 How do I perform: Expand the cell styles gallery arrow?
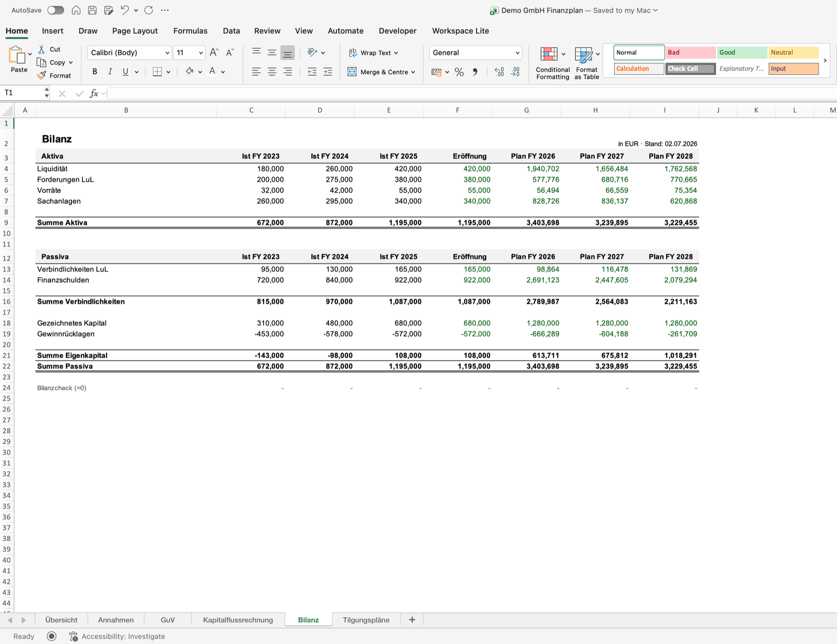coord(825,60)
